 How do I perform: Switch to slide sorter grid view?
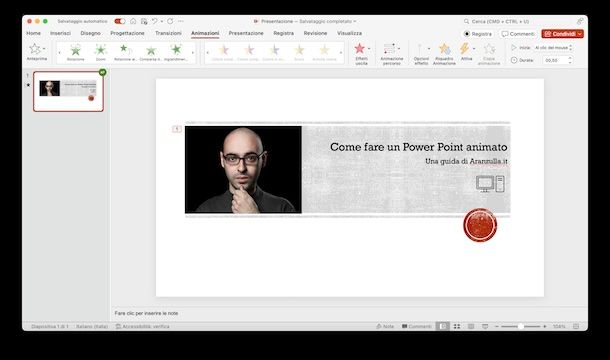click(457, 326)
